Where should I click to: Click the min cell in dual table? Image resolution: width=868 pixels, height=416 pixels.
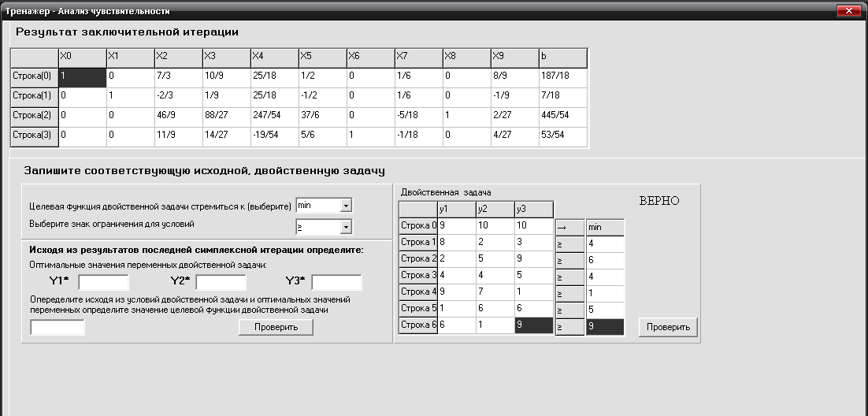[605, 228]
